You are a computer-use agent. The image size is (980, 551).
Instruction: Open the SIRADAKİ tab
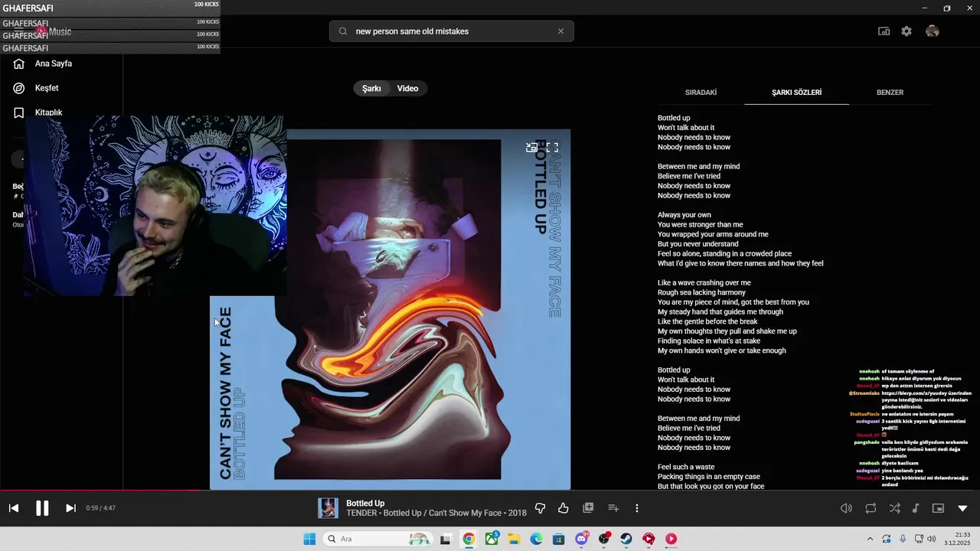coord(701,93)
